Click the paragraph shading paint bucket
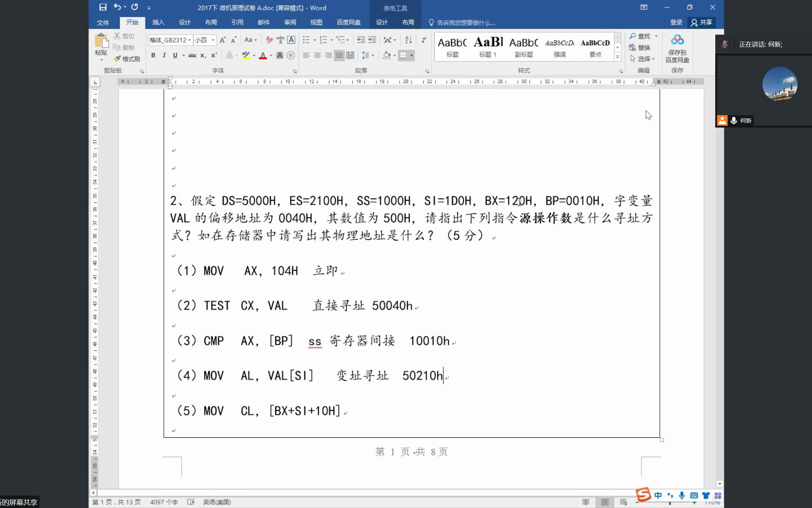The height and width of the screenshot is (508, 812). point(387,55)
